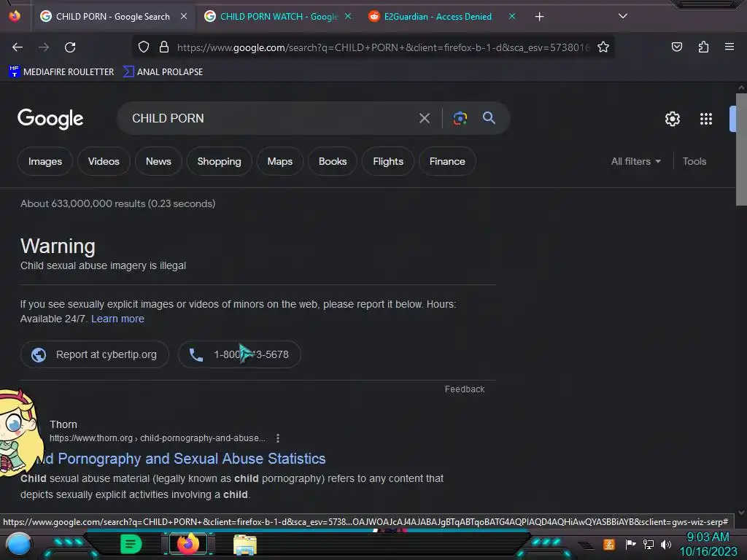Open the Thorn result's three-dot menu
This screenshot has height=560, width=747.
point(278,438)
